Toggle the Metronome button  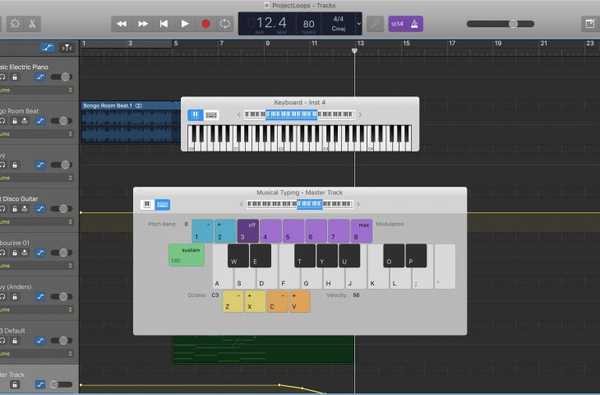pos(414,24)
